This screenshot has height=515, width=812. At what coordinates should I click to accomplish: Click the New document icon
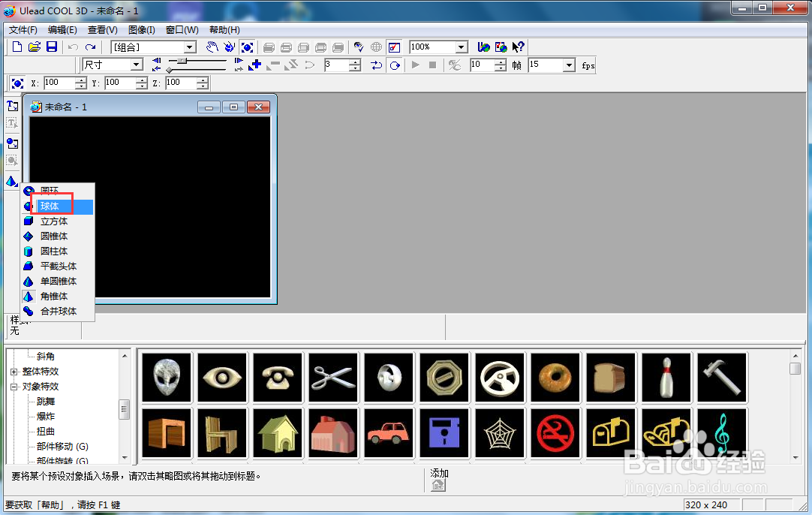pos(17,47)
